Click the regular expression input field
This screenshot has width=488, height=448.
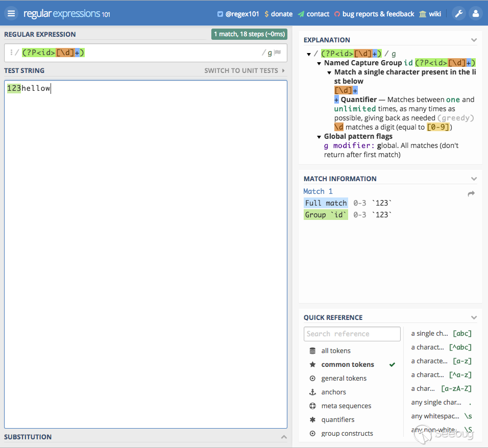coord(145,53)
